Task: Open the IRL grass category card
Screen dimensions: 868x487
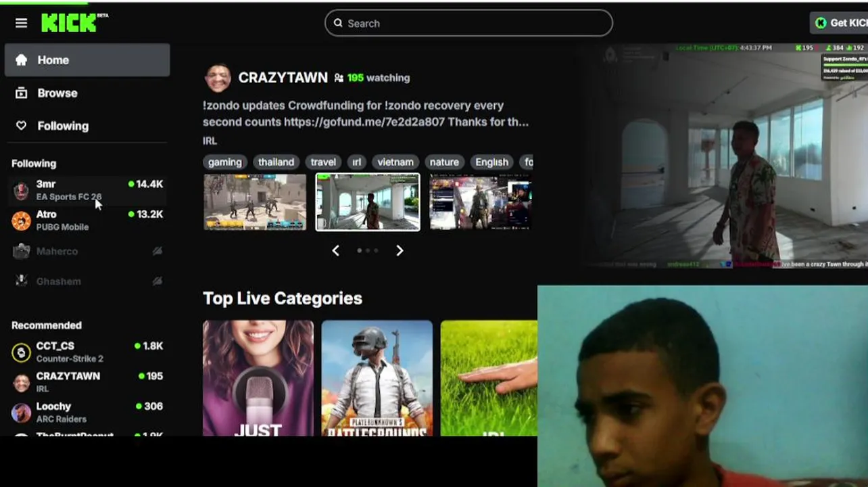Action: click(x=489, y=378)
